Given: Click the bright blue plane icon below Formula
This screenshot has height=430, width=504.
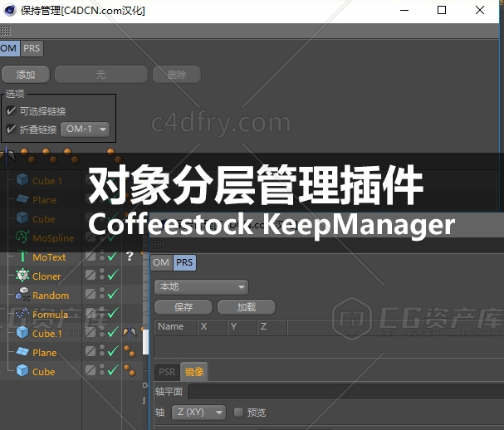Looking at the screenshot, I should tap(22, 352).
